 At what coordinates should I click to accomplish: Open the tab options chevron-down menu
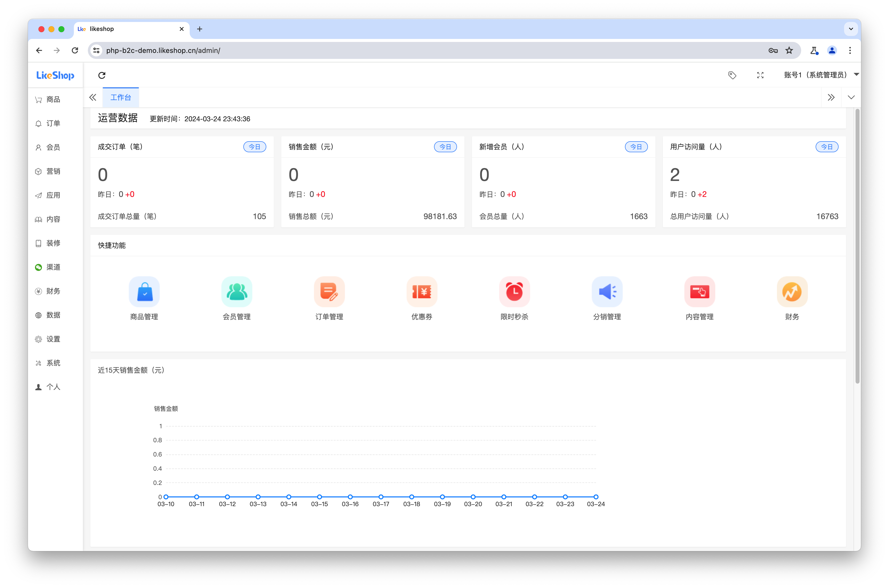tap(851, 98)
